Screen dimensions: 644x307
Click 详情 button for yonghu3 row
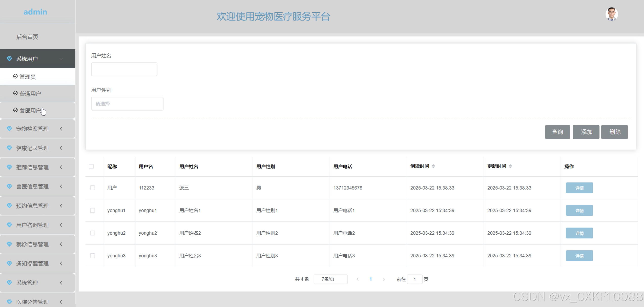point(579,256)
